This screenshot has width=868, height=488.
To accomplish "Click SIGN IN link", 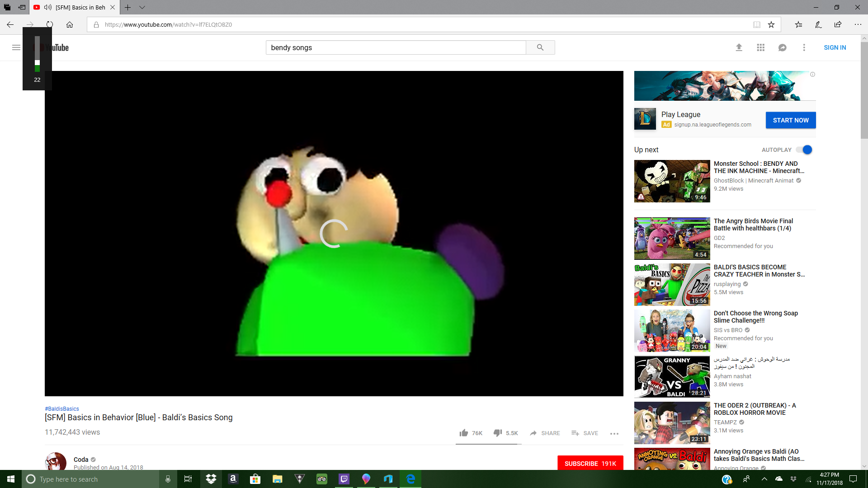I will (x=835, y=47).
